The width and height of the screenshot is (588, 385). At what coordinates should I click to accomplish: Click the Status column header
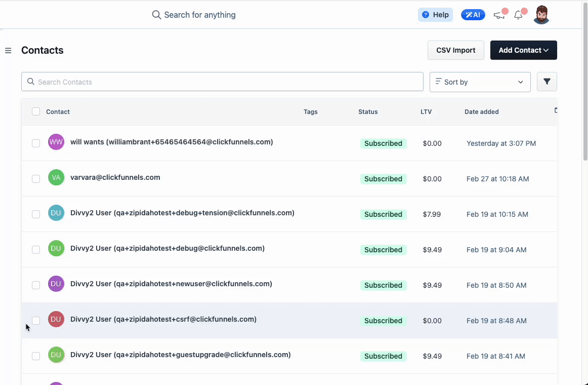(x=368, y=112)
